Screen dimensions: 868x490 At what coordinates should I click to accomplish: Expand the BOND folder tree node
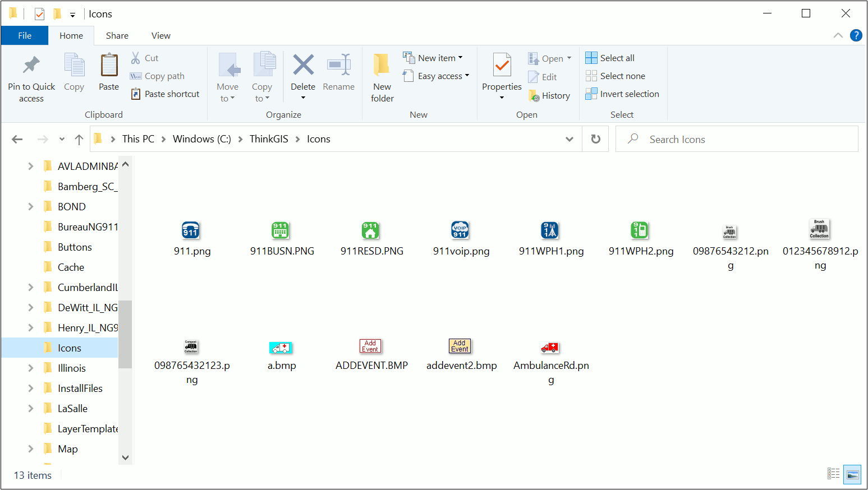31,207
